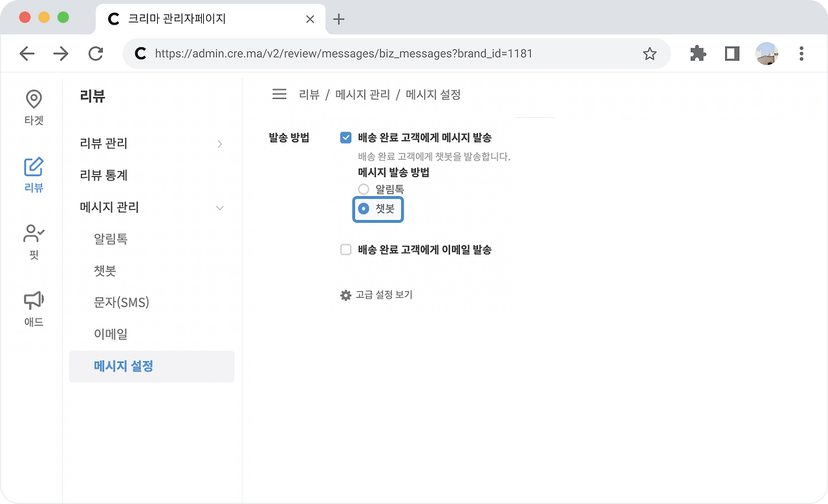Open 문자(SMS) from the message menu
The height and width of the screenshot is (504, 828).
122,302
